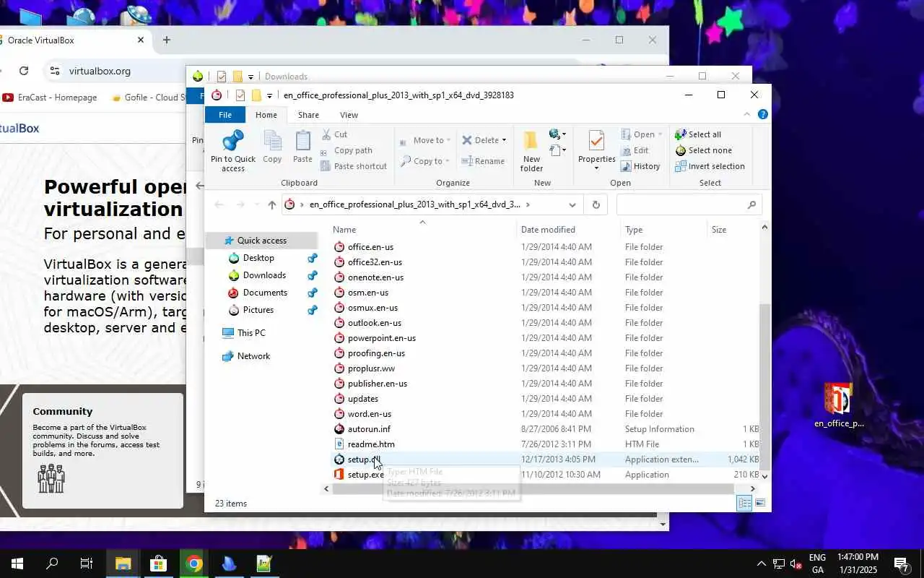Viewport: 924px width, 578px height.
Task: Refresh the folder via address bar button
Action: pyautogui.click(x=596, y=204)
